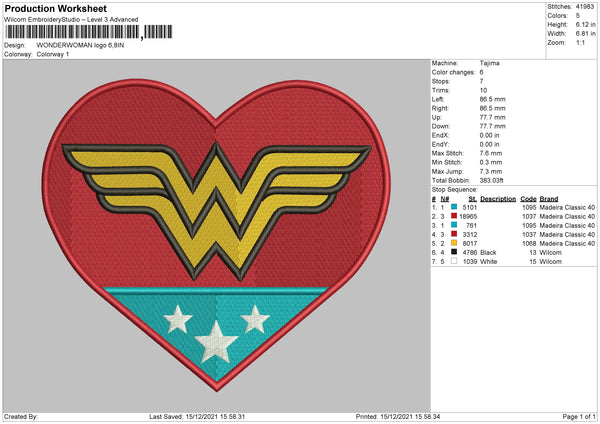Screen dimensions: 600x424
Task: Click the red swatch beside 3312 stitches
Action: (x=454, y=234)
